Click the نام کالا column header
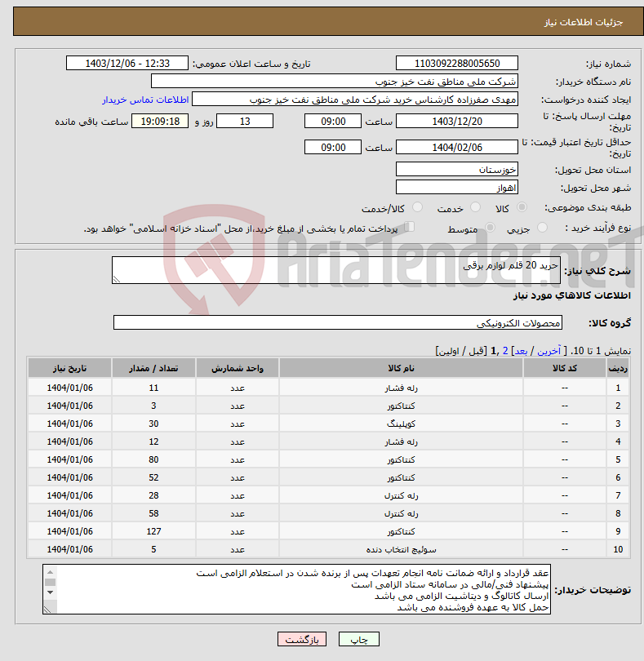 pos(401,368)
